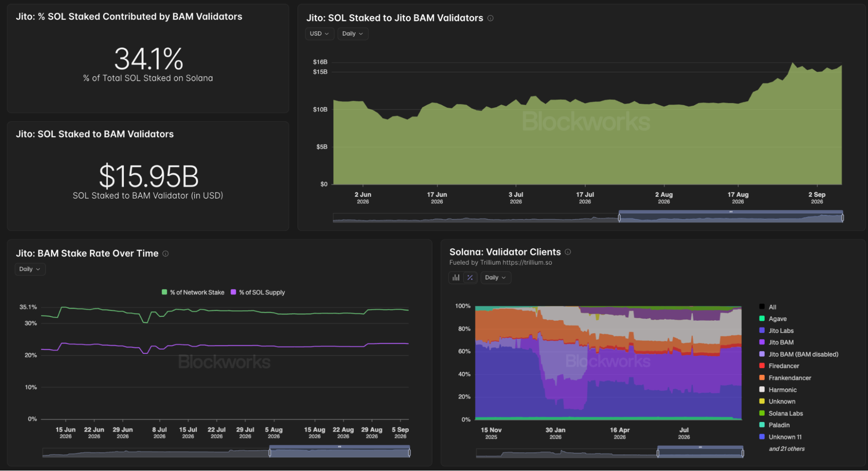The height and width of the screenshot is (471, 868).
Task: Click the '2 Sep 2026' x-axis label
Action: click(x=817, y=198)
